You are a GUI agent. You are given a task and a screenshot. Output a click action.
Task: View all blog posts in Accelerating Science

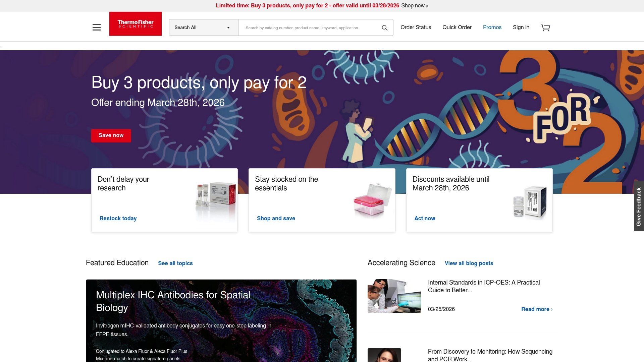tap(469, 263)
